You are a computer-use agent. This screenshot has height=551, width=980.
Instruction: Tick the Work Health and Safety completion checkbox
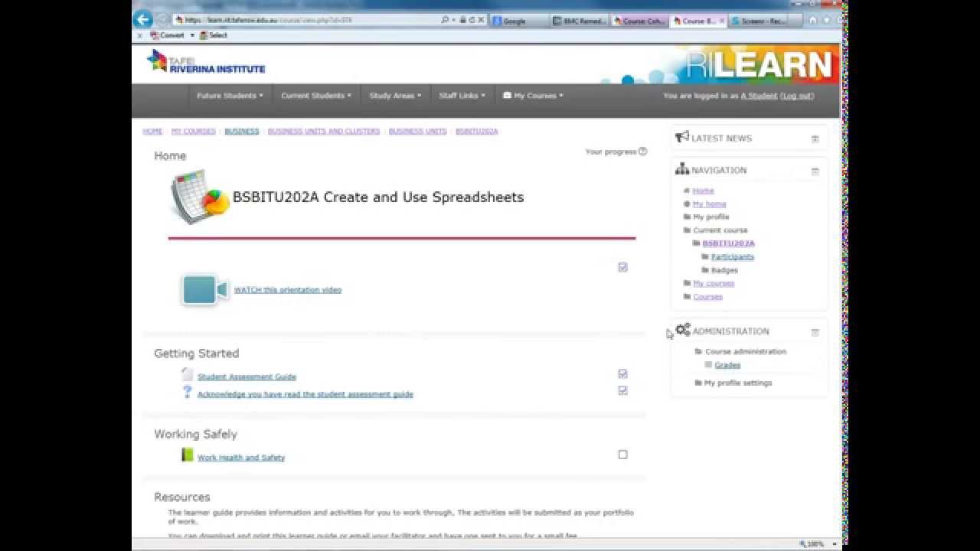coord(622,455)
